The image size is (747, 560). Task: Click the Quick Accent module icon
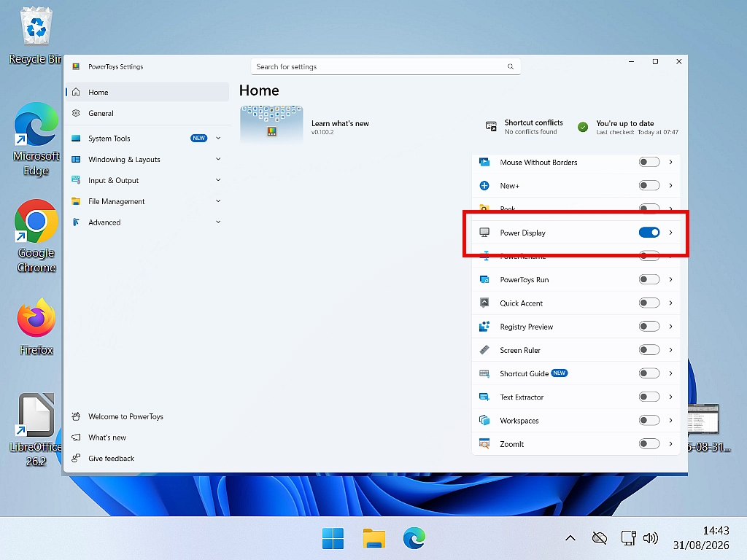(484, 303)
